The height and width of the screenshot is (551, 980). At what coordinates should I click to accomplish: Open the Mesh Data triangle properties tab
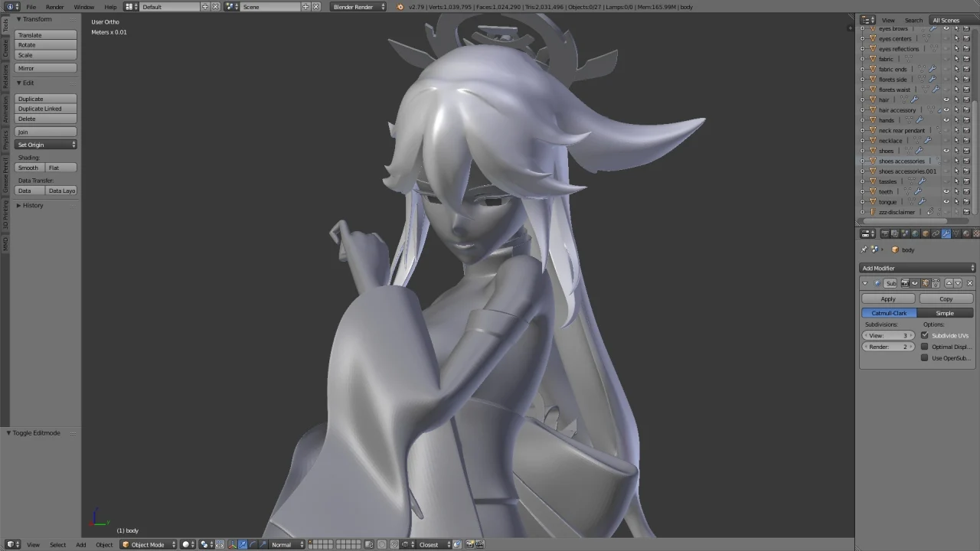coord(956,233)
